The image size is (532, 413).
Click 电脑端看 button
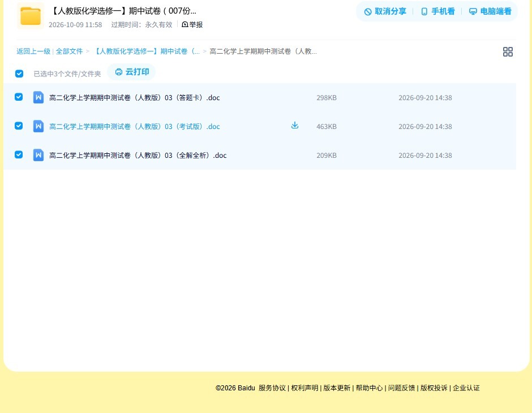tap(490, 11)
